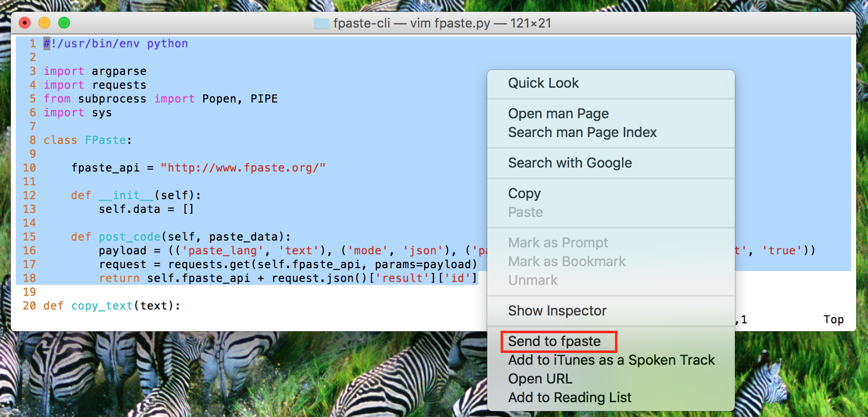Click 'post_code' method name
This screenshot has width=868, height=417.
pos(130,237)
